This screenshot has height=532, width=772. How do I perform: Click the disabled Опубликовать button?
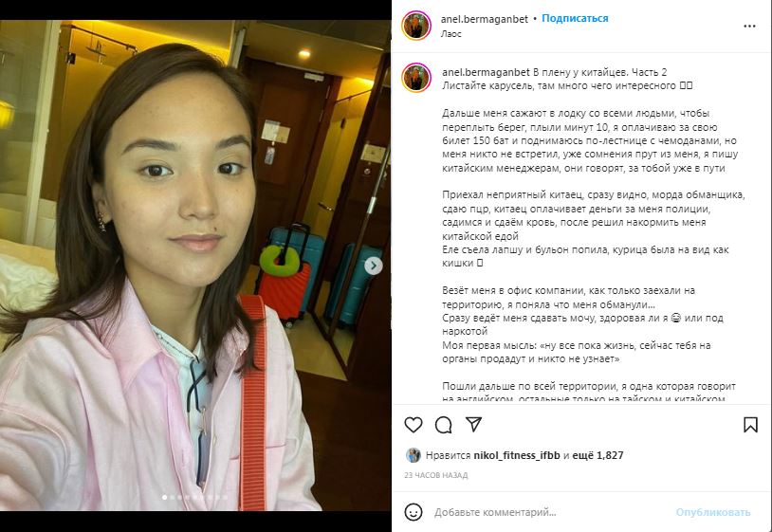[x=713, y=512]
